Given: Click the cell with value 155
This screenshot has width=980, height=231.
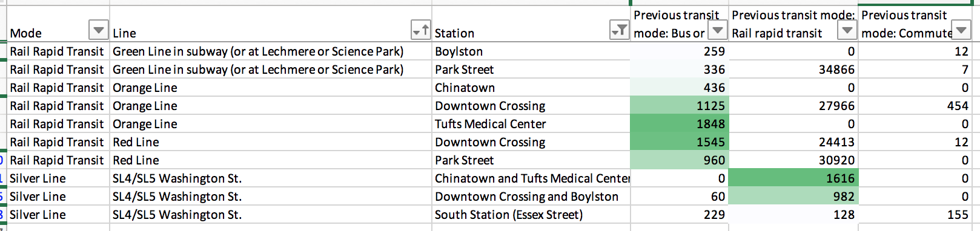Looking at the screenshot, I should [915, 215].
